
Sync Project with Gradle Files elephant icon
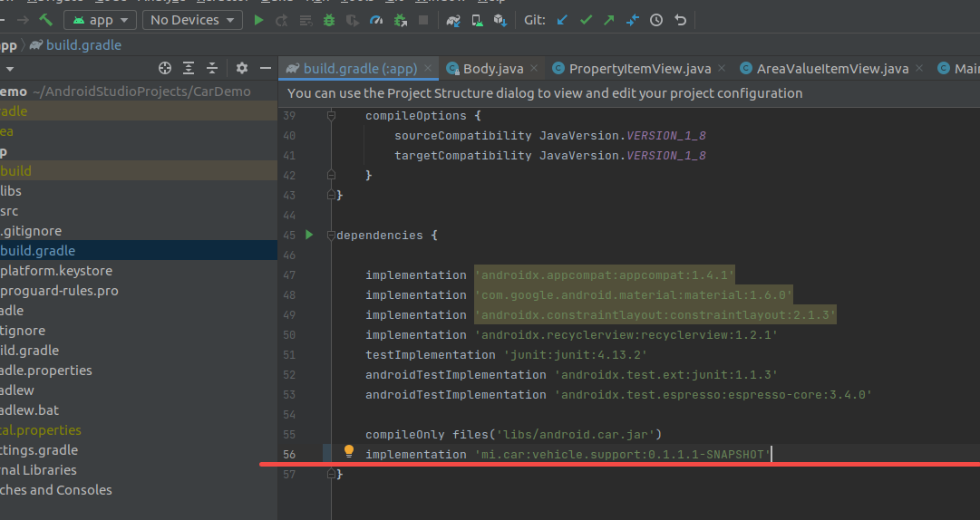(x=453, y=20)
